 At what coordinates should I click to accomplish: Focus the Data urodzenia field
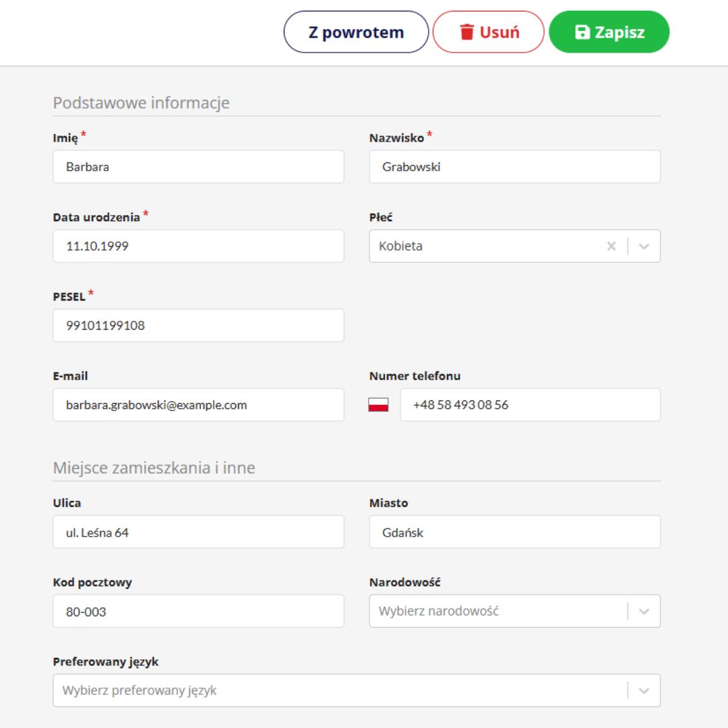point(198,246)
